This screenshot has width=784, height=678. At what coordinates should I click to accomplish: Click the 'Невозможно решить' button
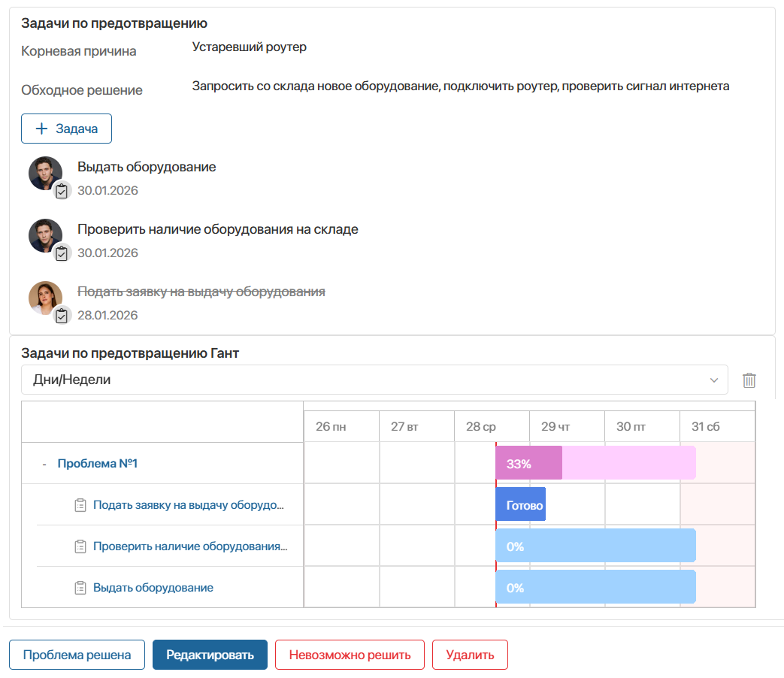click(350, 655)
